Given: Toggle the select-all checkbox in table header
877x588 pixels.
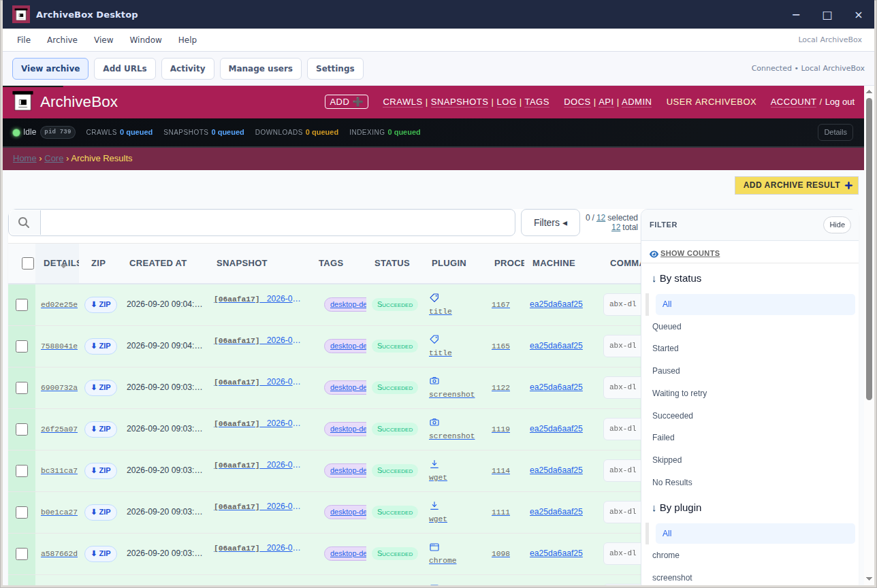Looking at the screenshot, I should tap(28, 263).
